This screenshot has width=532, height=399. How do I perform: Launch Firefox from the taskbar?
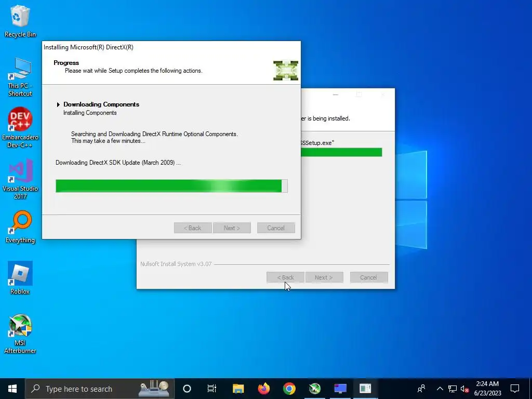click(x=263, y=389)
